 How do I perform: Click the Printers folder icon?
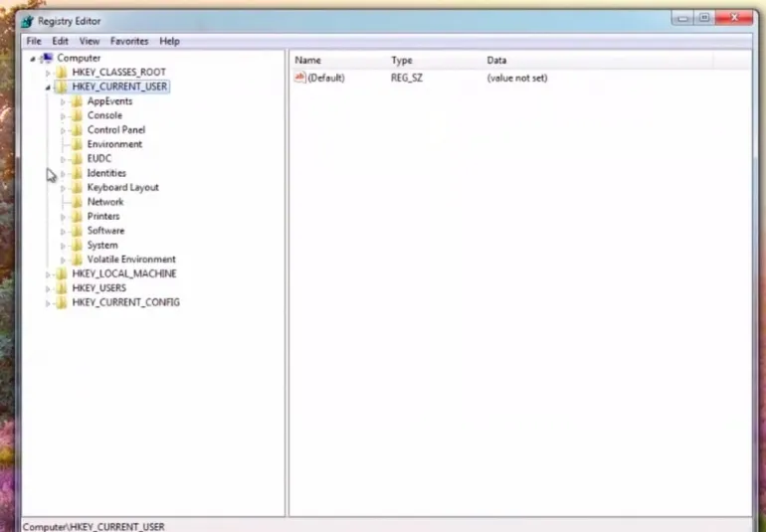point(77,217)
